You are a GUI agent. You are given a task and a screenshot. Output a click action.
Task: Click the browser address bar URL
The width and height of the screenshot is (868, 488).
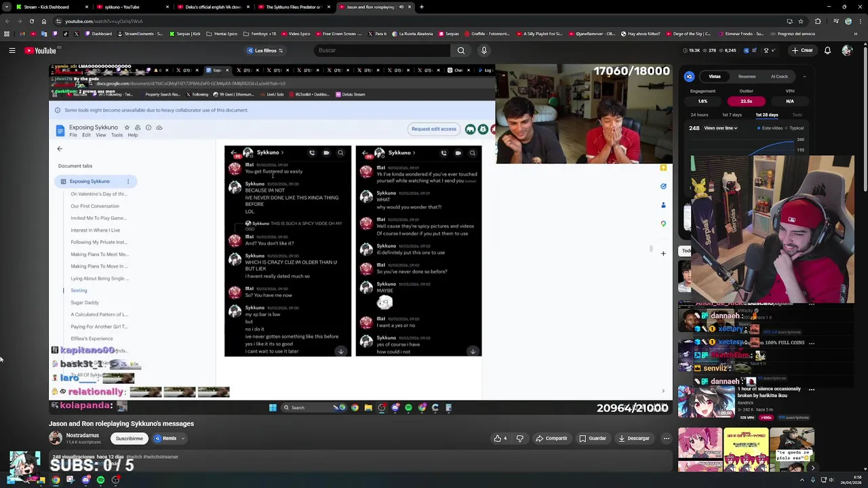point(104,21)
